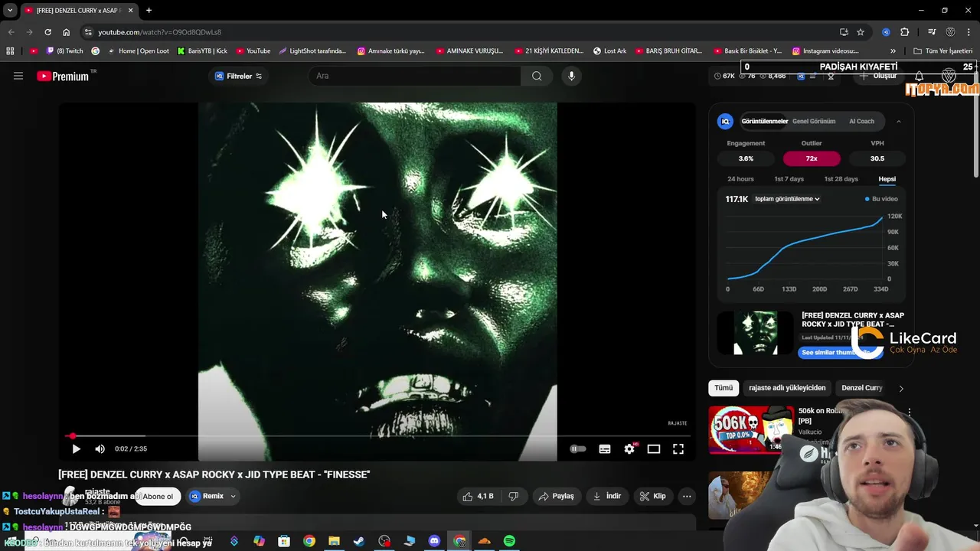
Task: Open Discord from taskbar
Action: pyautogui.click(x=434, y=541)
